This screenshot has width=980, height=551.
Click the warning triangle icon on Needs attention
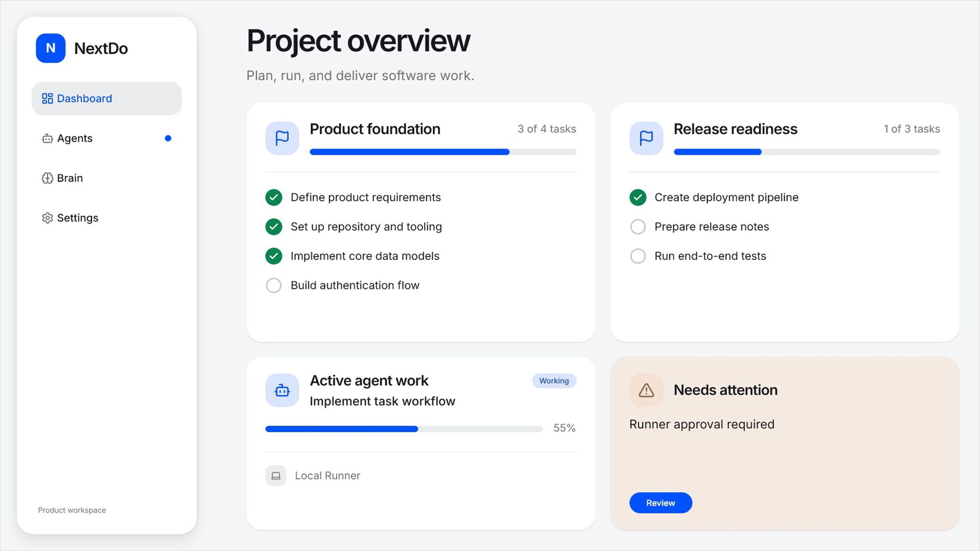(646, 390)
